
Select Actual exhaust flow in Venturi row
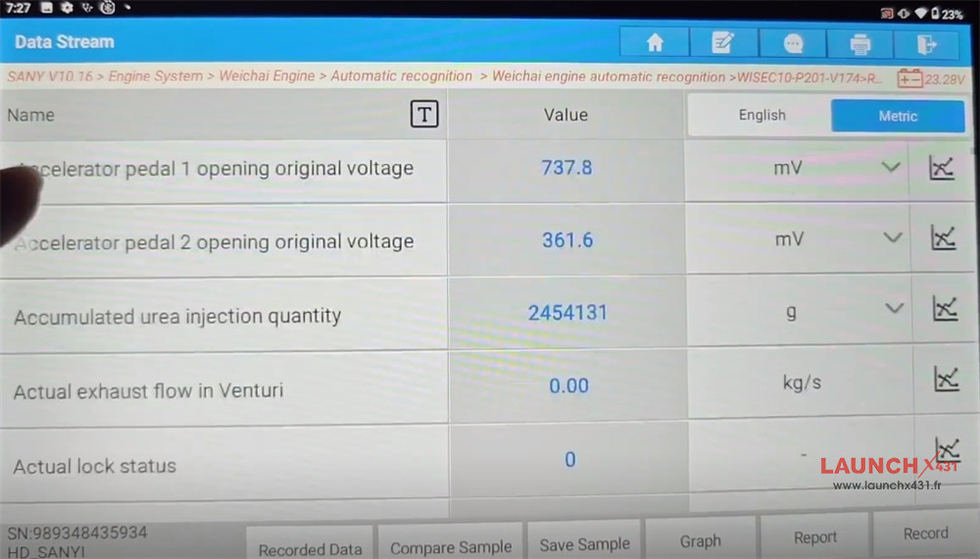click(x=223, y=390)
